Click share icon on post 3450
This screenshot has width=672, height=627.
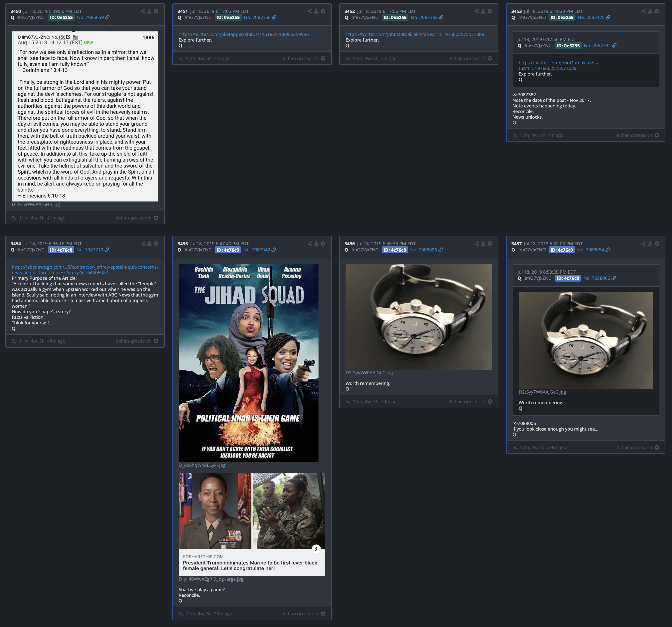[143, 11]
